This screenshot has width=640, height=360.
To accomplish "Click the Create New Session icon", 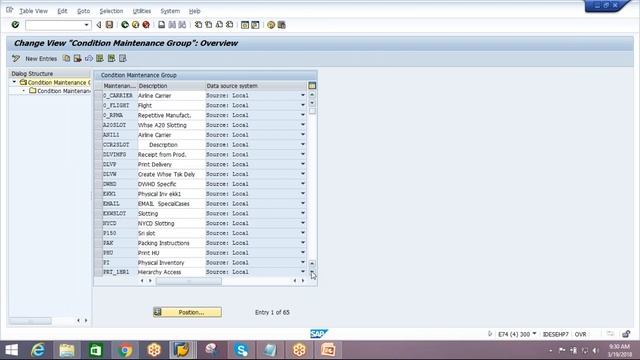I will click(244, 25).
